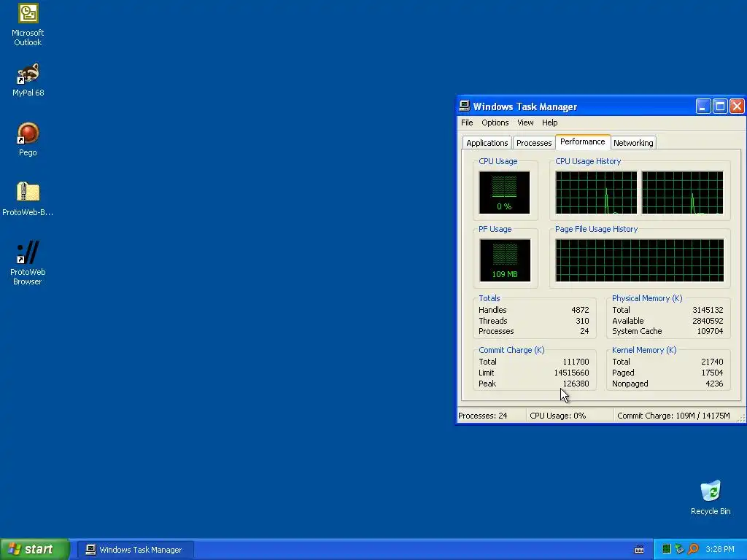Open the File menu in Task Manager
The width and height of the screenshot is (747, 560).
pyautogui.click(x=467, y=122)
